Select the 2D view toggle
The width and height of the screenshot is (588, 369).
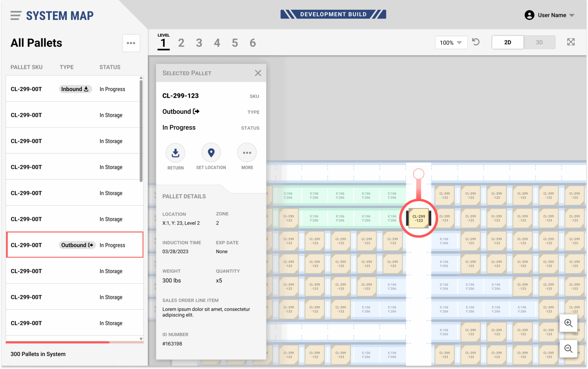507,42
